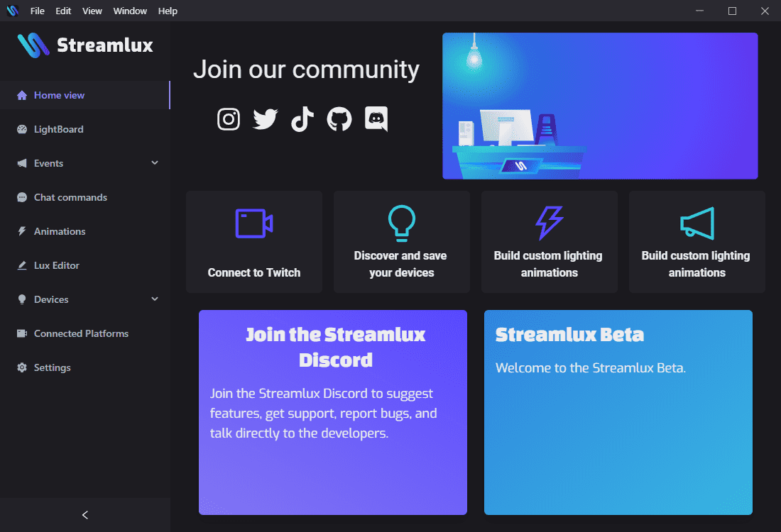Click the desk illustration banner image
Image resolution: width=781 pixels, height=532 pixels.
600,106
